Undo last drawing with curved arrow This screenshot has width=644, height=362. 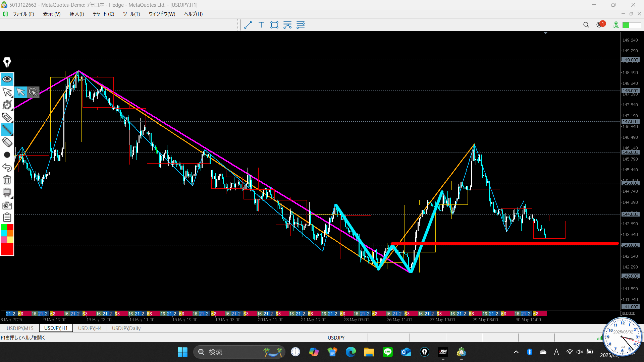[x=7, y=167]
